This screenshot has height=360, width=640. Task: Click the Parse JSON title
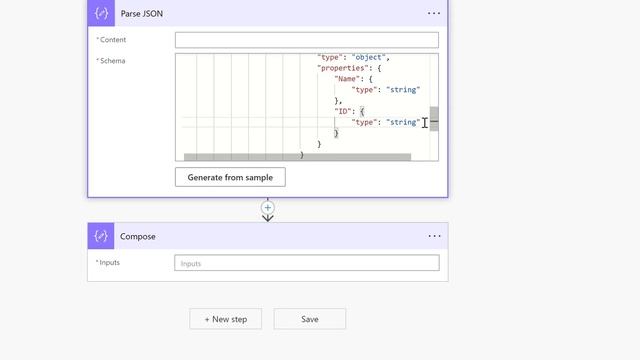point(142,13)
